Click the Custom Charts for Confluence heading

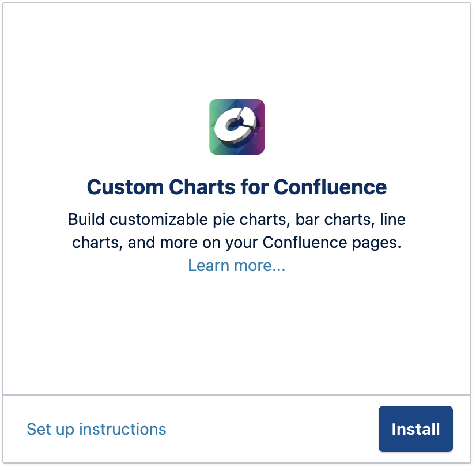pos(236,187)
